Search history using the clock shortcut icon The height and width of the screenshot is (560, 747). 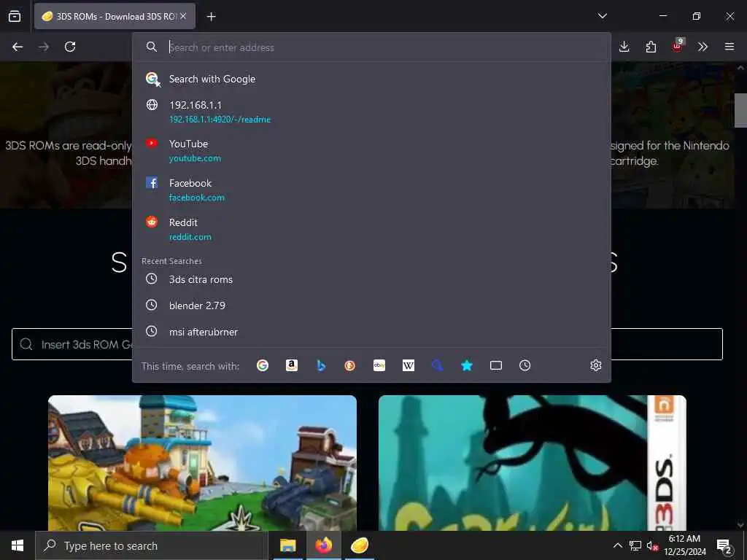pos(525,365)
